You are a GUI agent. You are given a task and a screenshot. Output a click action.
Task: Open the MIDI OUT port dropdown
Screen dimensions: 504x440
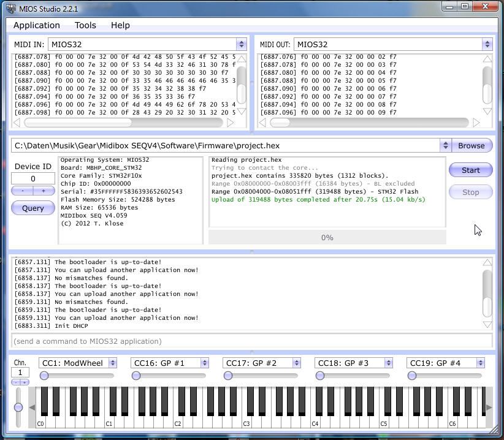393,44
